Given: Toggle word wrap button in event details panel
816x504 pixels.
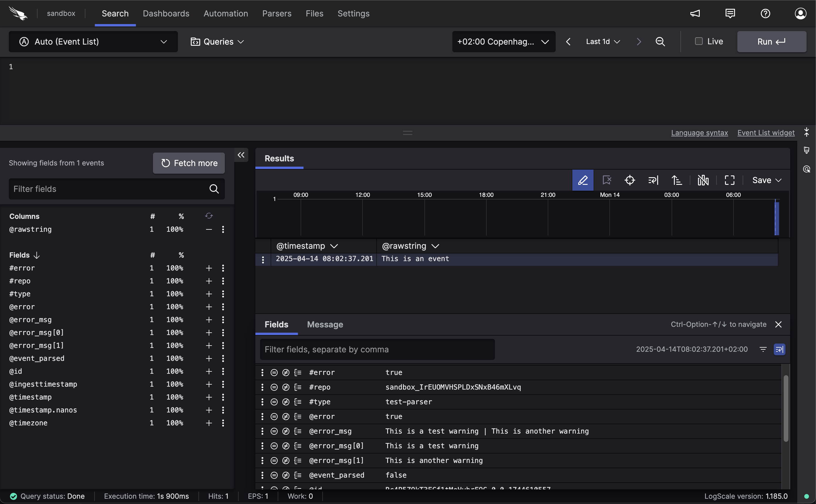Looking at the screenshot, I should click(x=779, y=349).
